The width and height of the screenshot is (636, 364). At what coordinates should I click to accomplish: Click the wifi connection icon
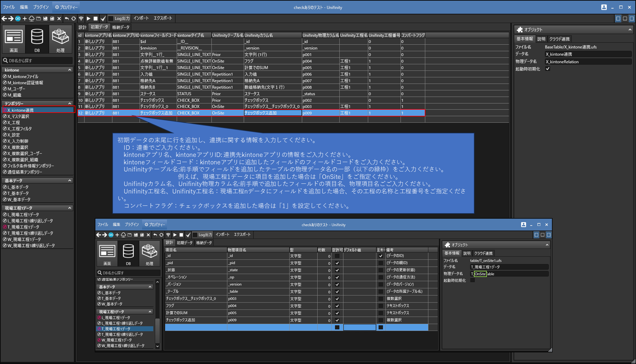81,18
